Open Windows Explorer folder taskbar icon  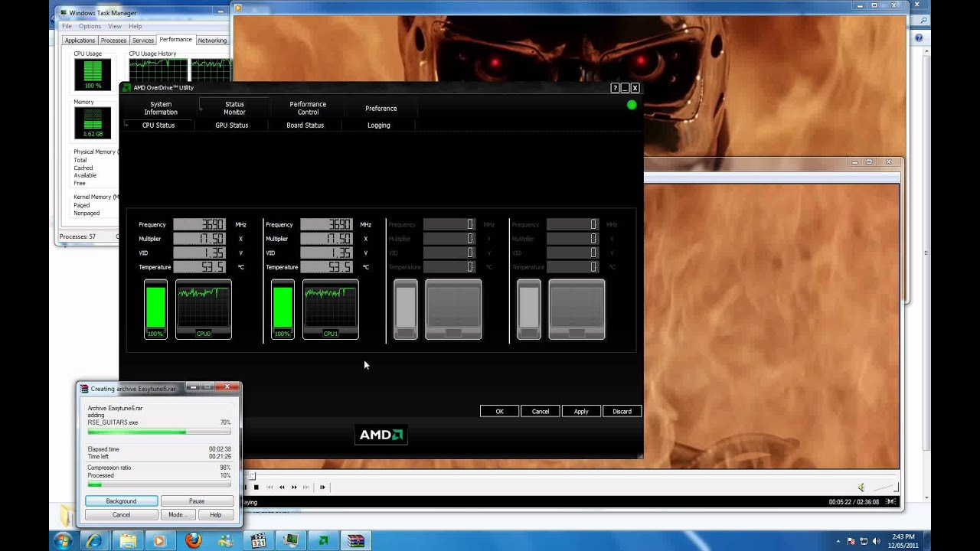[127, 540]
